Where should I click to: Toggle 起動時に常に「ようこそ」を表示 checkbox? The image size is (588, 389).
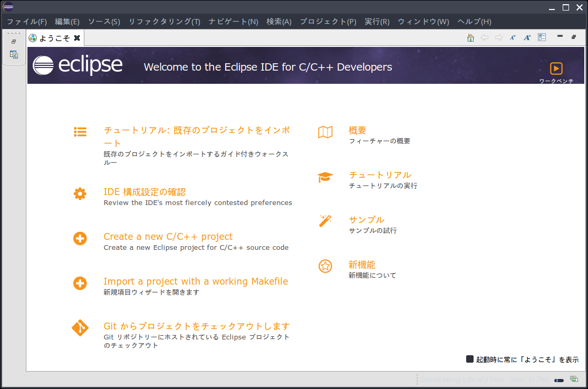[x=469, y=359]
